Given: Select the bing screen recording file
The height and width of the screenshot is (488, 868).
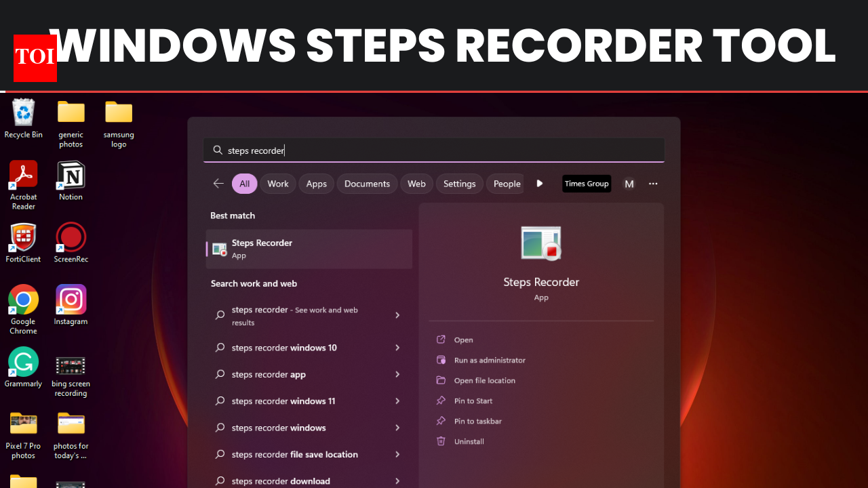Looking at the screenshot, I should [x=71, y=375].
